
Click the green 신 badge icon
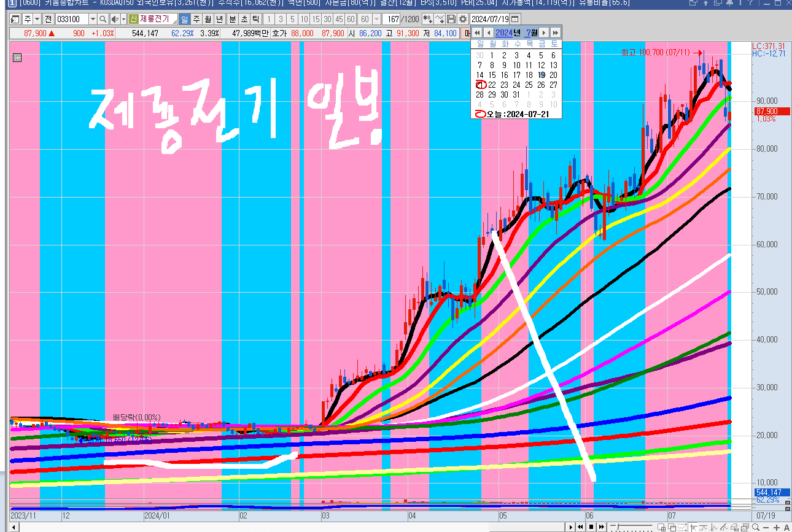(x=133, y=19)
